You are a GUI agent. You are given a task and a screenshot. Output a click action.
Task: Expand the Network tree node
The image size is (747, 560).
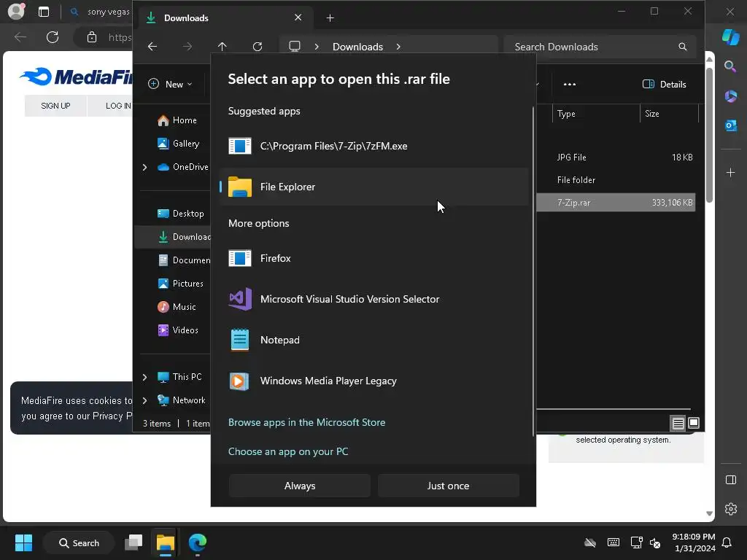click(x=145, y=400)
